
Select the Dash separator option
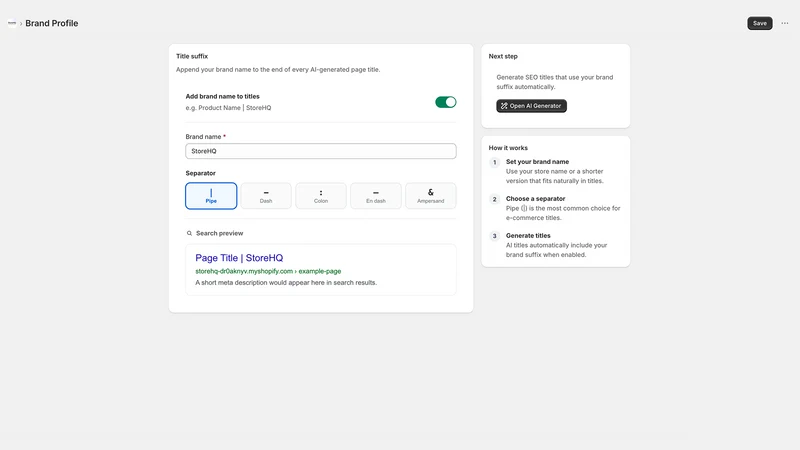pyautogui.click(x=266, y=196)
